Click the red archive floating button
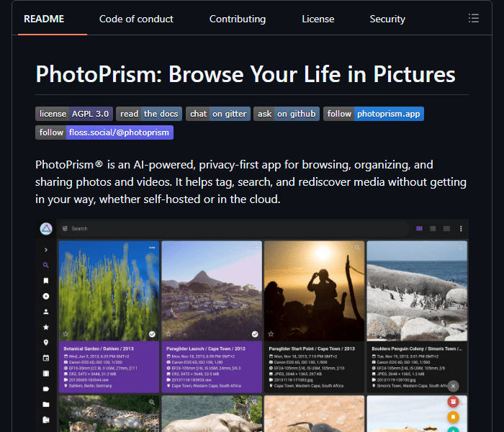This screenshot has height=432, width=504. (x=453, y=402)
